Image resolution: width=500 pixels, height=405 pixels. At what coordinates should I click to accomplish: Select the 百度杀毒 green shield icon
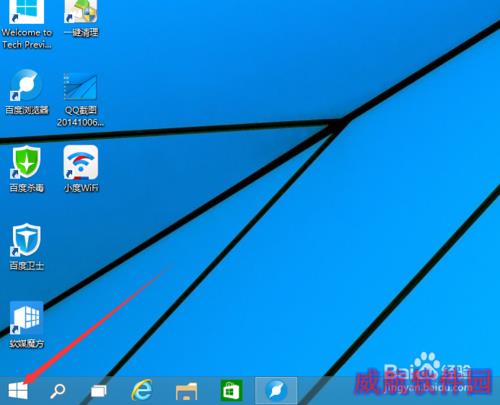click(27, 169)
